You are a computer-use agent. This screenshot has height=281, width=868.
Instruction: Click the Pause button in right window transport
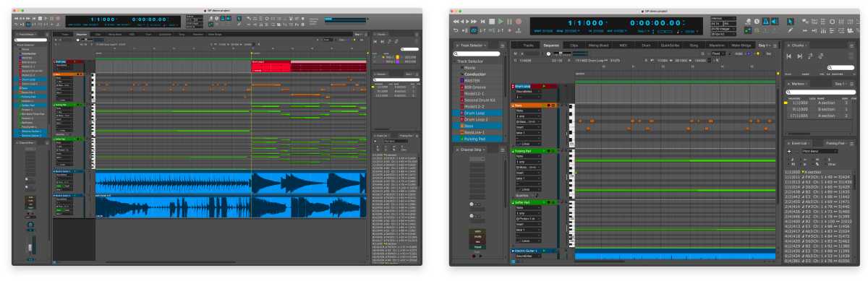pos(509,22)
